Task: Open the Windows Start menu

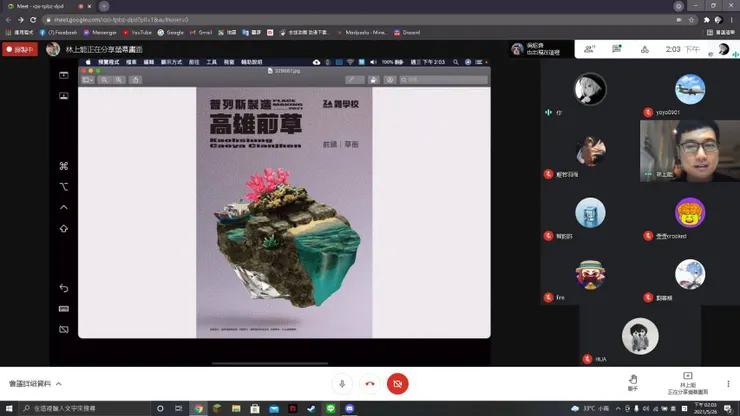Action: tap(9, 408)
